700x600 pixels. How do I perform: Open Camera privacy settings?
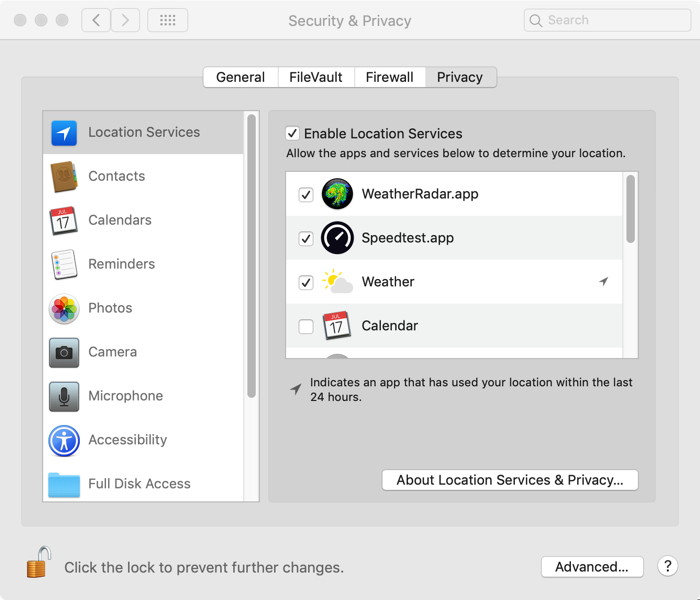tap(112, 352)
